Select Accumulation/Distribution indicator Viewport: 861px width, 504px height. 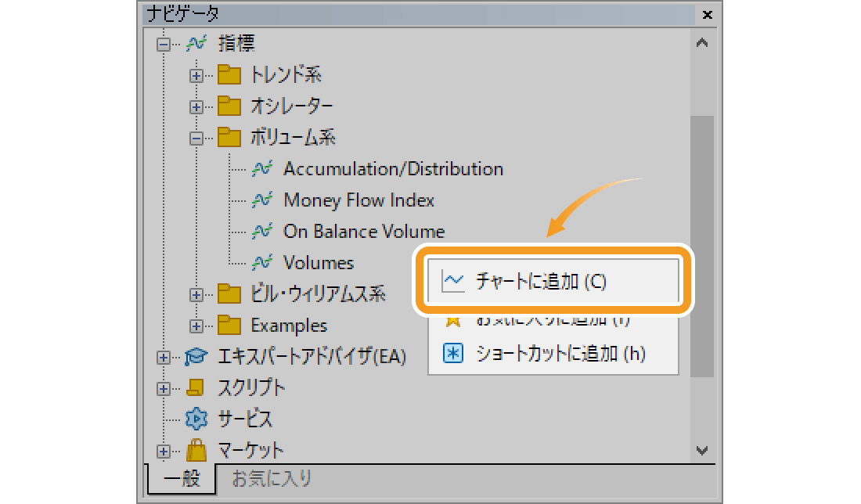tap(393, 168)
